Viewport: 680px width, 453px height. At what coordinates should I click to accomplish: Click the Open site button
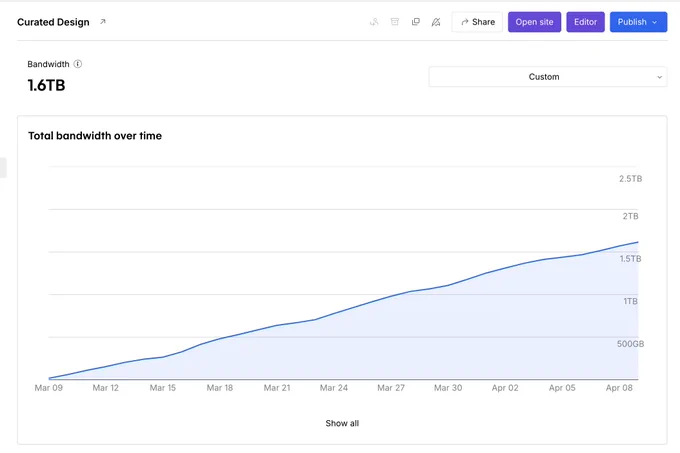534,22
